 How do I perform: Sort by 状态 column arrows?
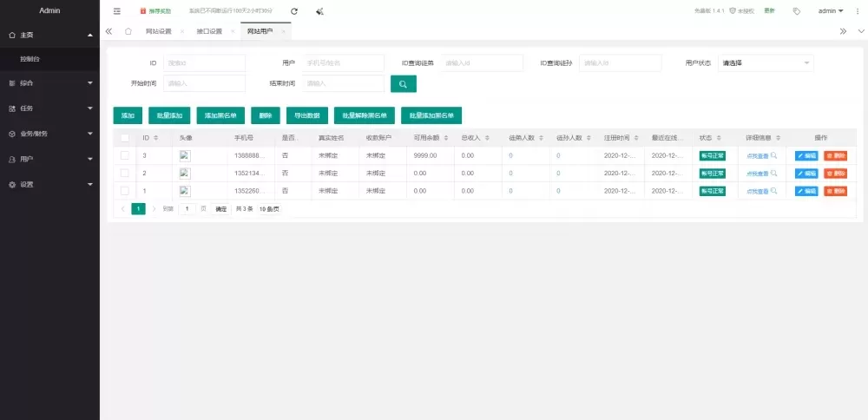tap(719, 138)
